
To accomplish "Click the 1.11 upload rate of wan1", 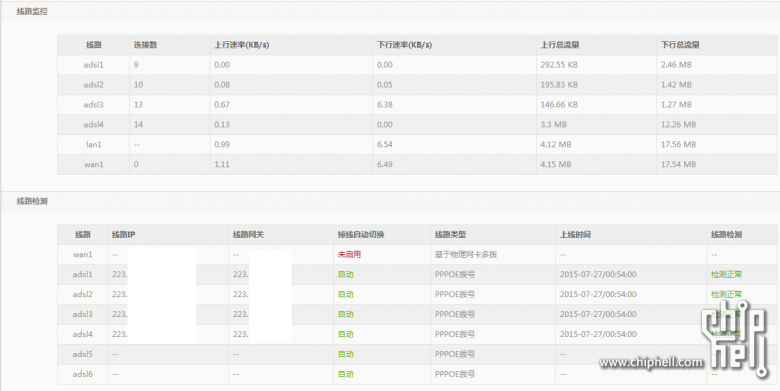I will 222,164.
